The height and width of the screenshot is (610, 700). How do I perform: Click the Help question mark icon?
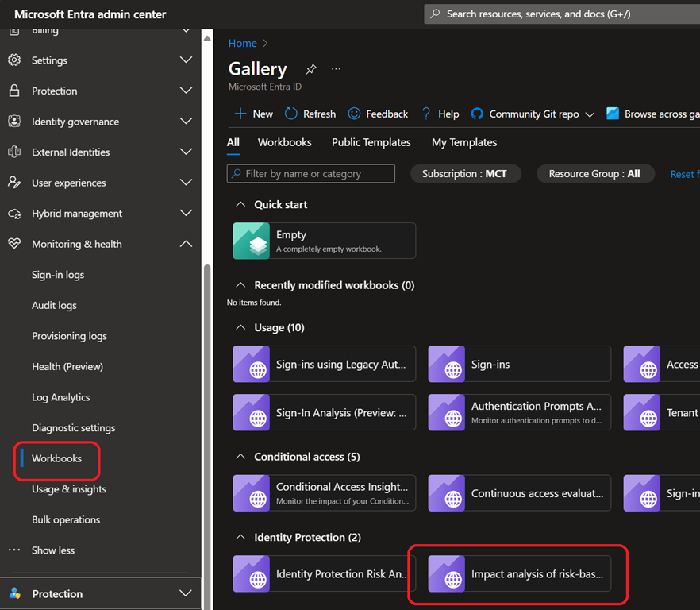(426, 114)
